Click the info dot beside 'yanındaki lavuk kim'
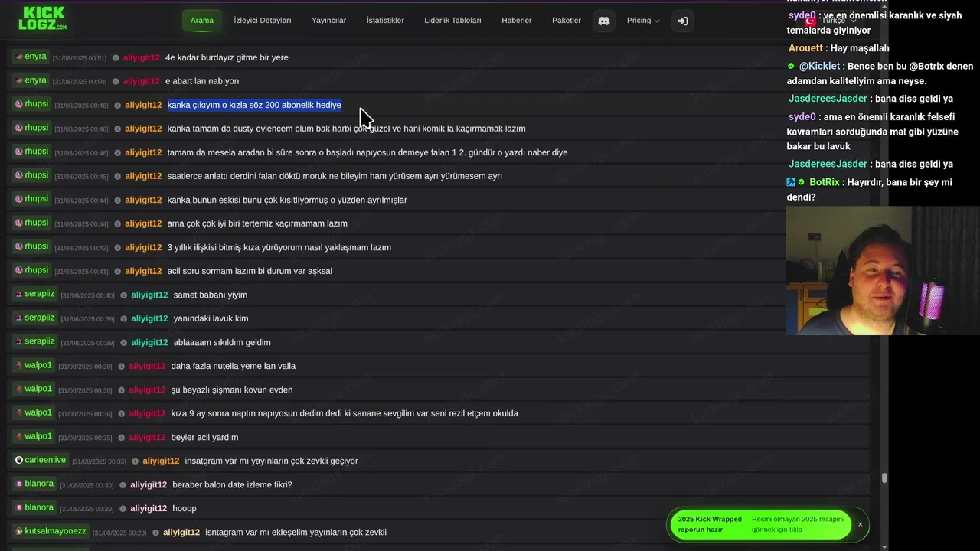980x551 pixels. click(123, 318)
